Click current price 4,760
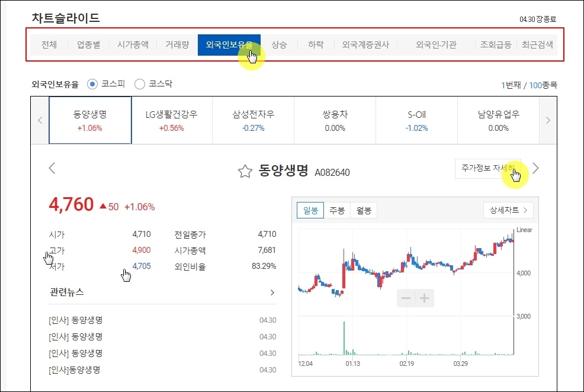 [71, 204]
